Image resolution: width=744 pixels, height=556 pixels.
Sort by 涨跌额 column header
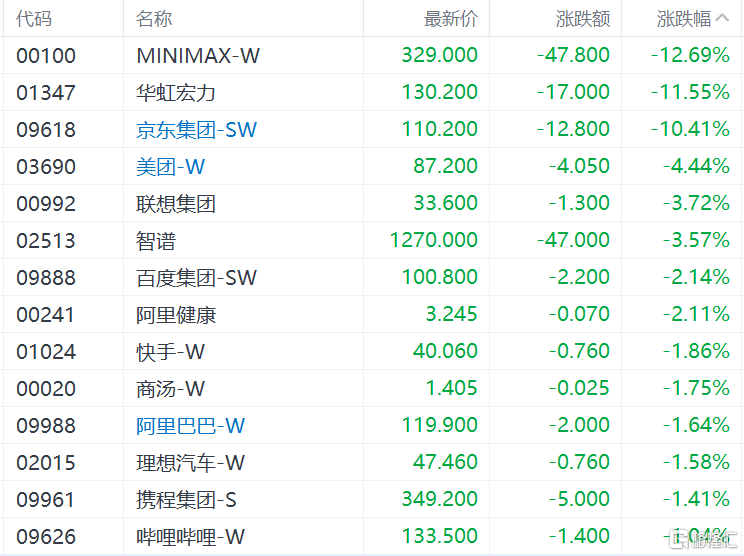pos(583,19)
